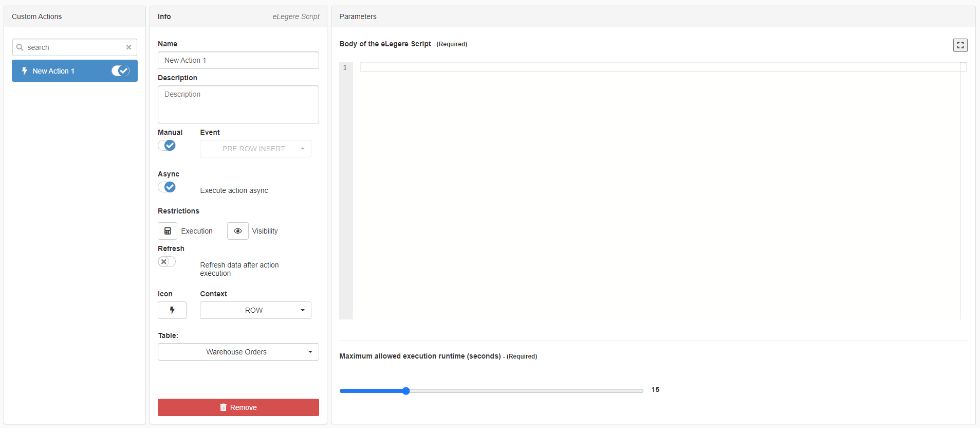This screenshot has height=428, width=980.
Task: Turn off the Async toggle
Action: click(167, 187)
